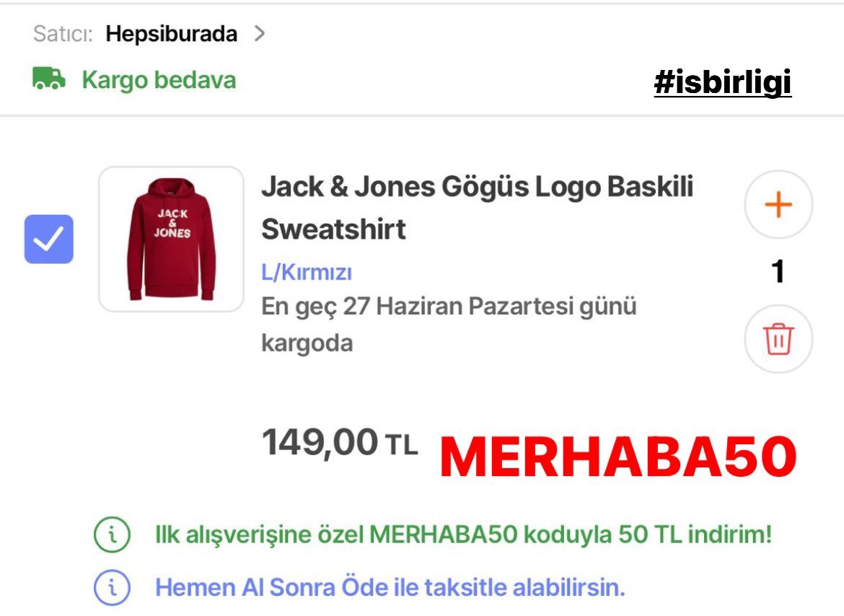
Task: Click the blue info icon for installment
Action: 112,587
